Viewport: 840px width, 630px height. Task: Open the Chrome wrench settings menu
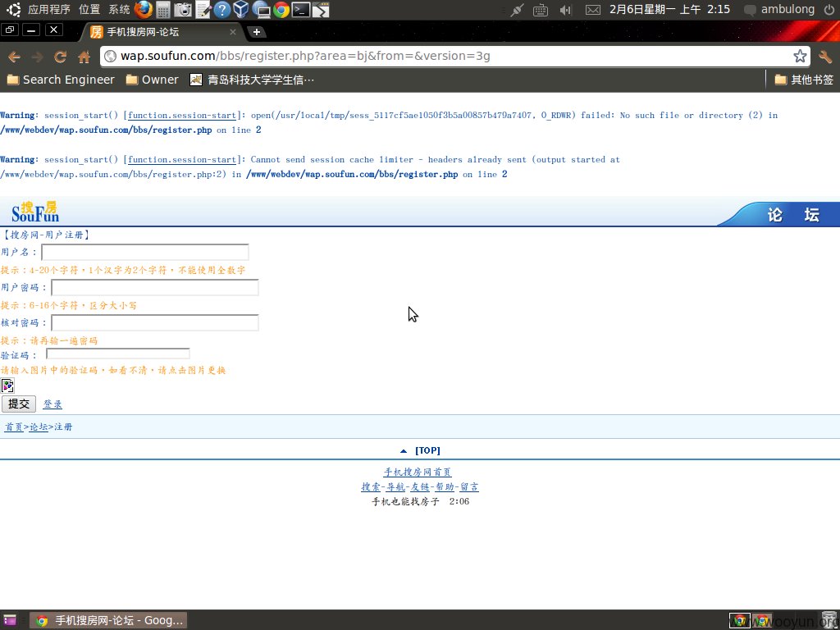click(x=825, y=57)
